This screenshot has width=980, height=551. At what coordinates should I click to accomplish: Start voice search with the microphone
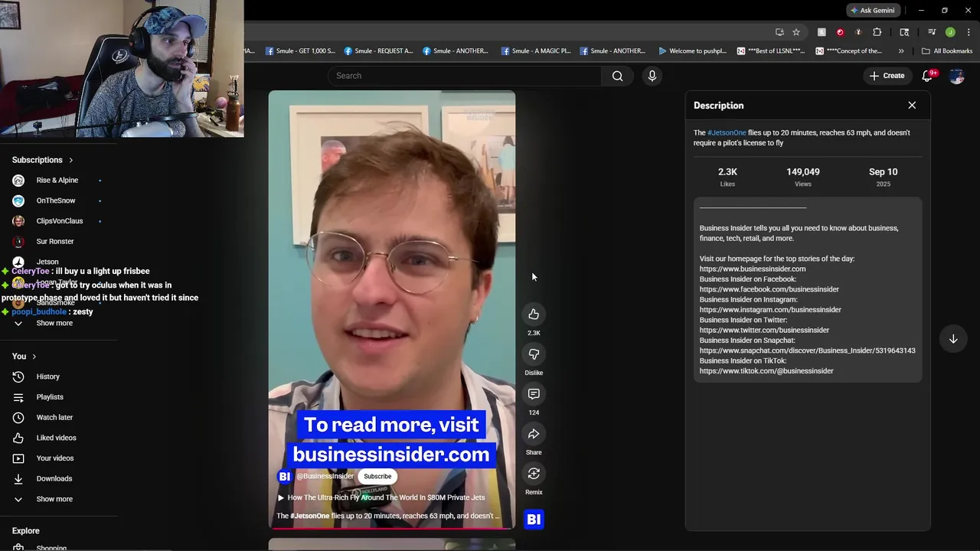point(652,76)
